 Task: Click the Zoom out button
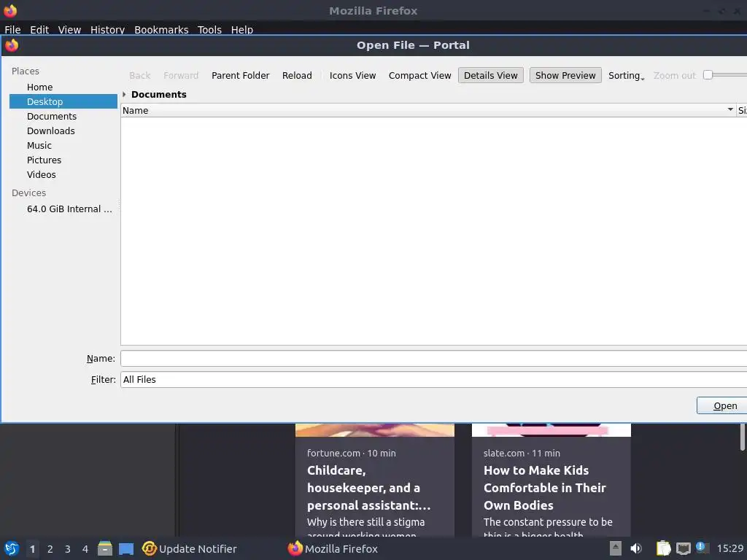[x=675, y=75]
